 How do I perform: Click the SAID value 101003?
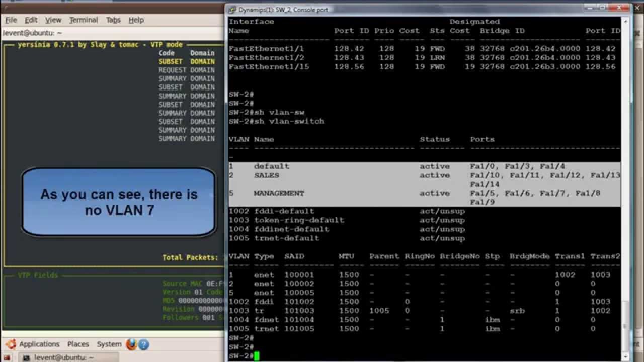click(299, 311)
